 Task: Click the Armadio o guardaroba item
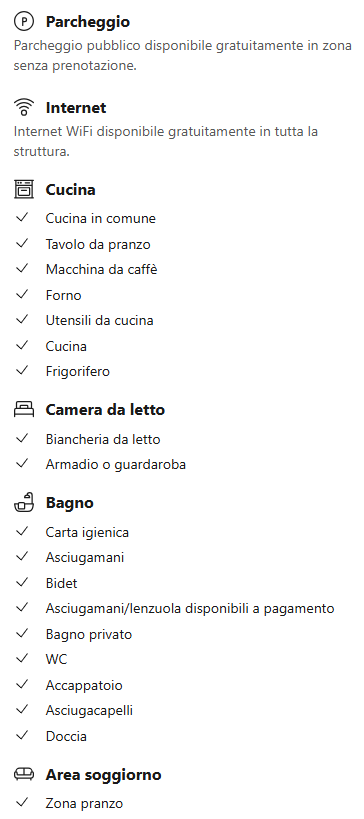116,464
